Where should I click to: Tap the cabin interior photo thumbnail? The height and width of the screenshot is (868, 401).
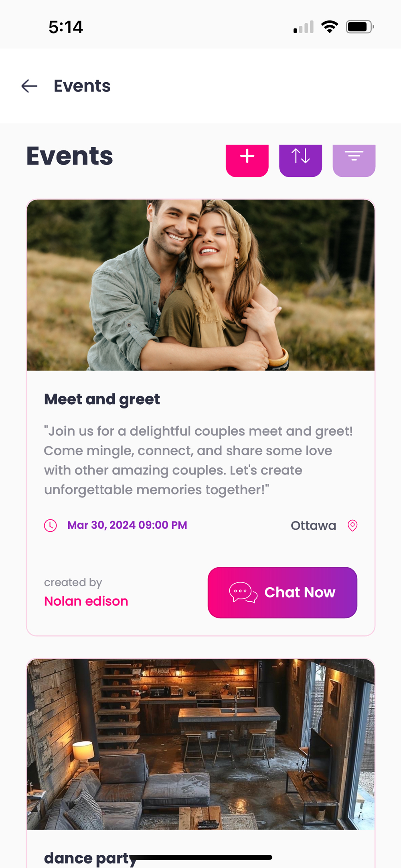click(x=200, y=744)
